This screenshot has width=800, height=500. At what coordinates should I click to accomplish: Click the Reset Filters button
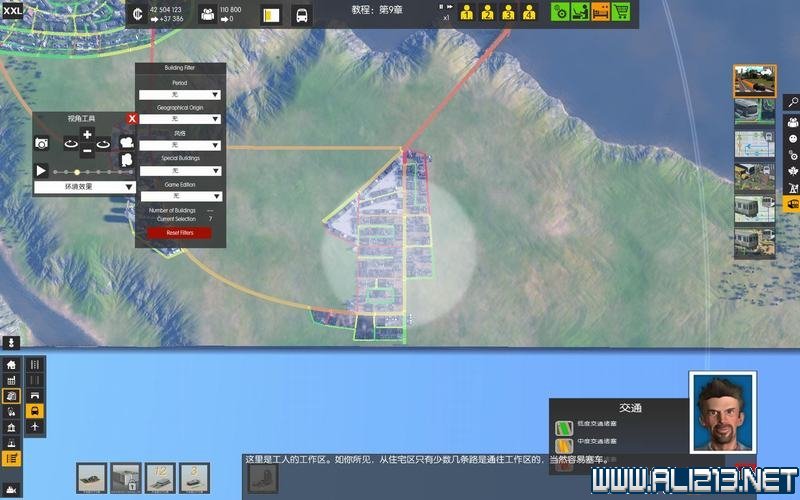(x=180, y=233)
